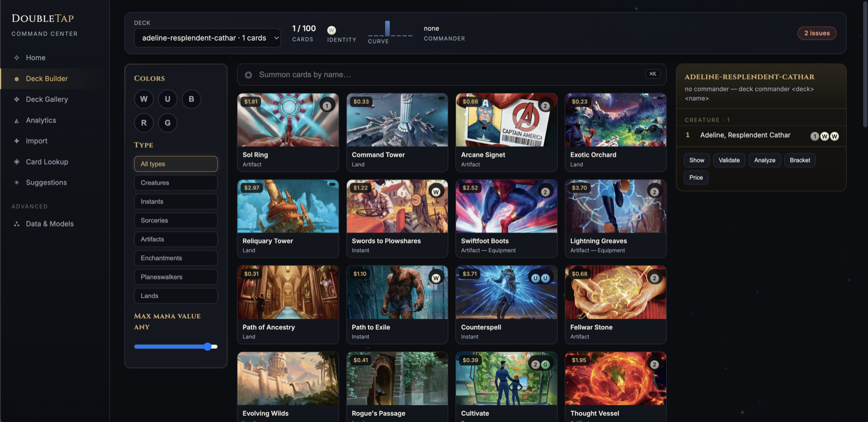Click the page vertical scrollbar

(x=865, y=65)
